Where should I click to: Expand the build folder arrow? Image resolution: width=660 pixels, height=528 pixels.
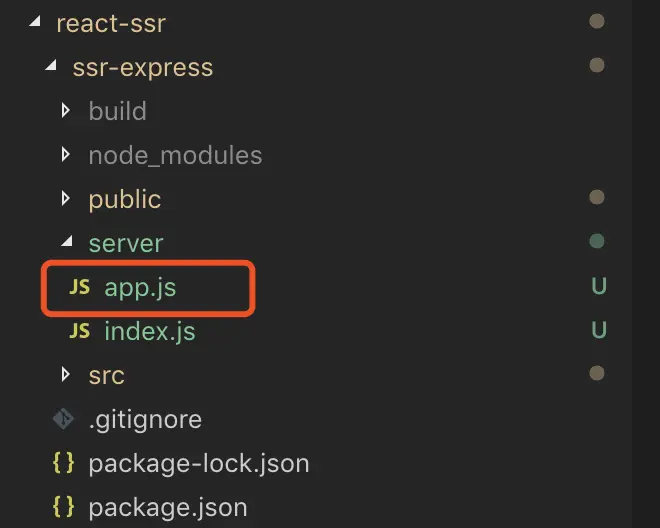[x=66, y=111]
